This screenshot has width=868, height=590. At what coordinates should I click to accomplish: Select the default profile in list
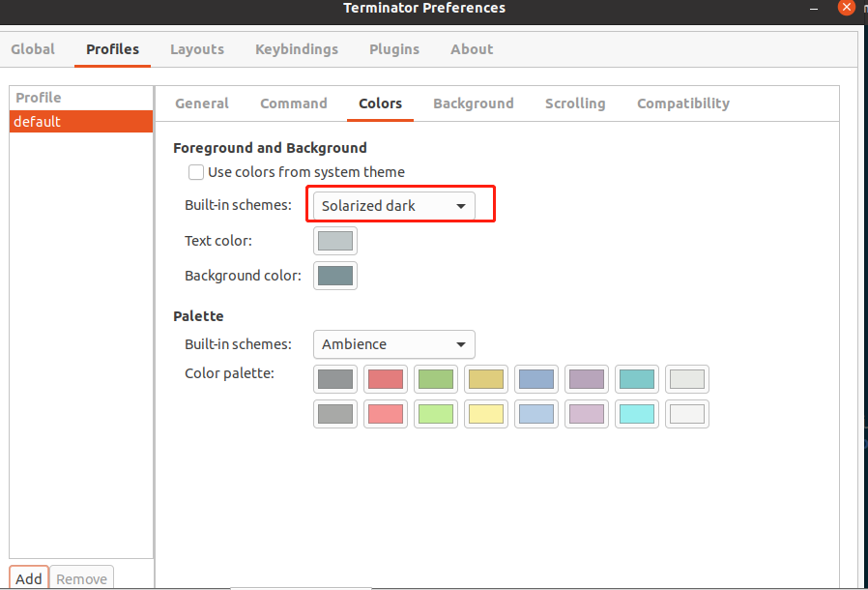click(81, 121)
